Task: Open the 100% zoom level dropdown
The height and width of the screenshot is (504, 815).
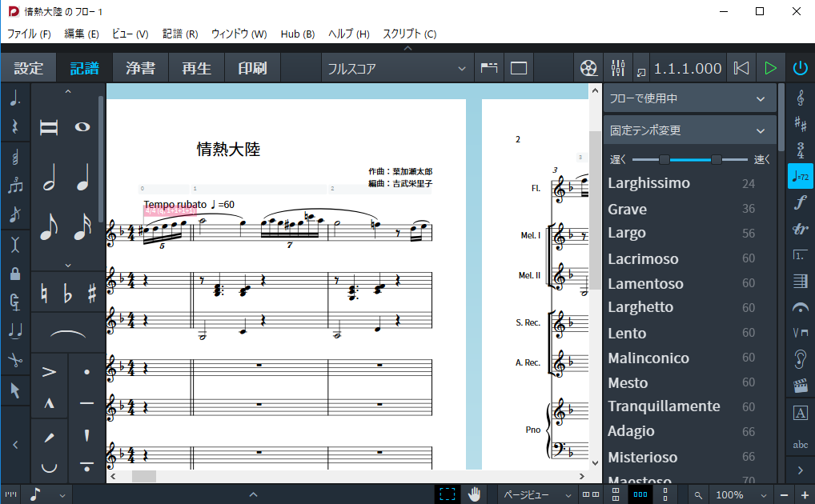Action: click(x=741, y=495)
